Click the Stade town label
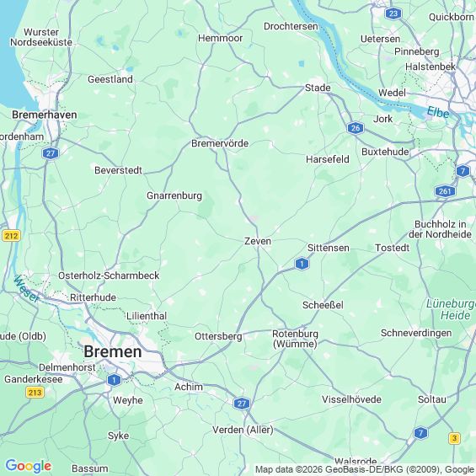476x476 pixels. (x=318, y=88)
